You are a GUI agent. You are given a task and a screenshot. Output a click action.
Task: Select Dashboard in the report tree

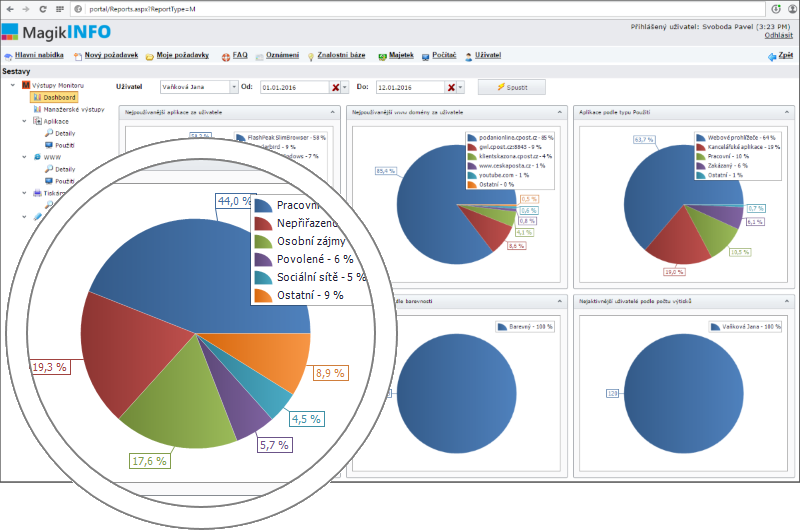60,97
